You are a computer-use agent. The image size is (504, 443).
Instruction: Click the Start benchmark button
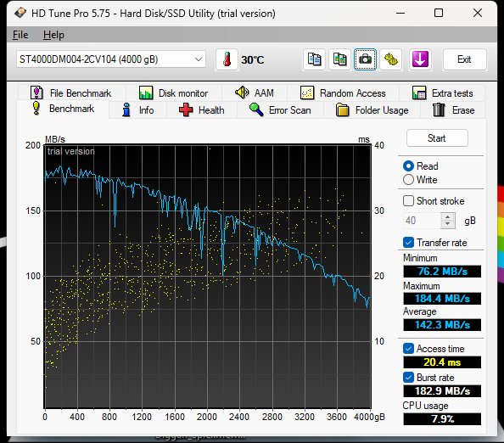pos(437,138)
